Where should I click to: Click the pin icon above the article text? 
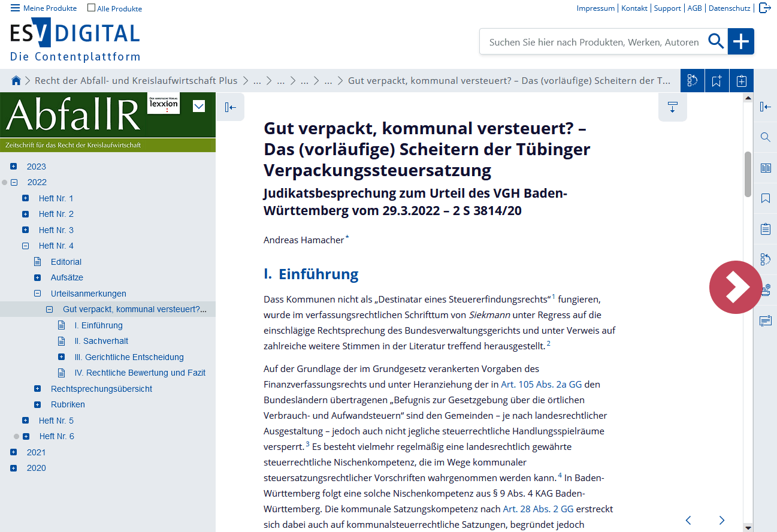(x=673, y=107)
